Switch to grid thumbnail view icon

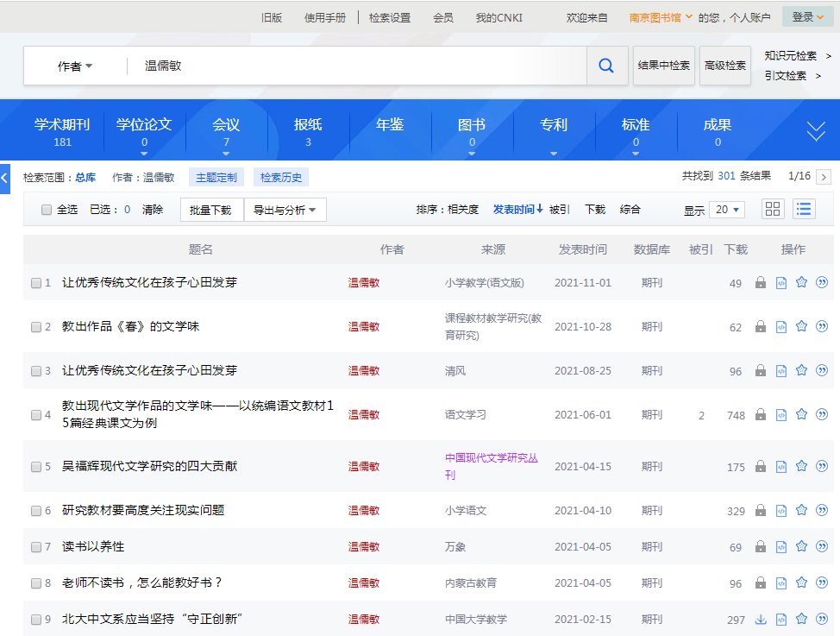(773, 209)
